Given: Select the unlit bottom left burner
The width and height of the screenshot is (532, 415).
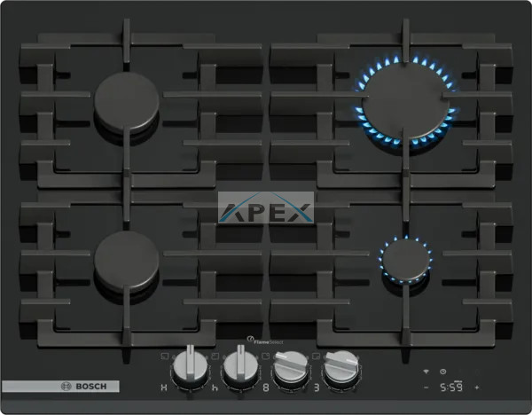Looking at the screenshot, I should 127,258.
